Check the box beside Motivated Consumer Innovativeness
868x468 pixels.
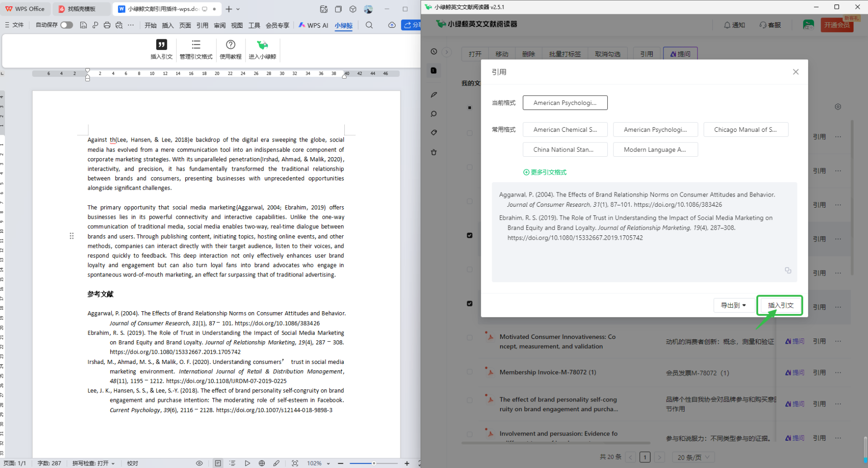point(469,338)
